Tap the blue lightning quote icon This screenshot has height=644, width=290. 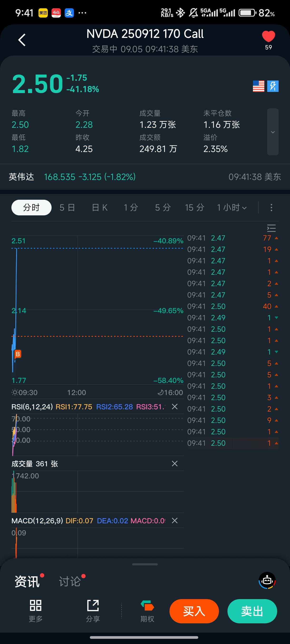pos(273,86)
